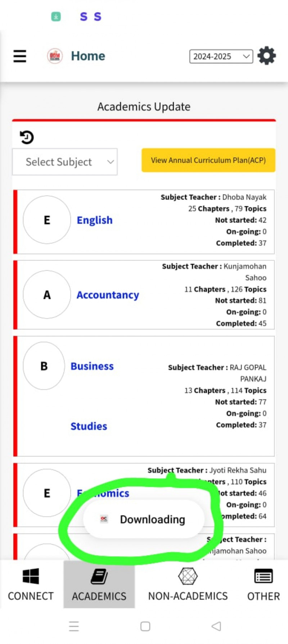288x644 pixels.
Task: Open the OTHER tab
Action: coord(263,585)
